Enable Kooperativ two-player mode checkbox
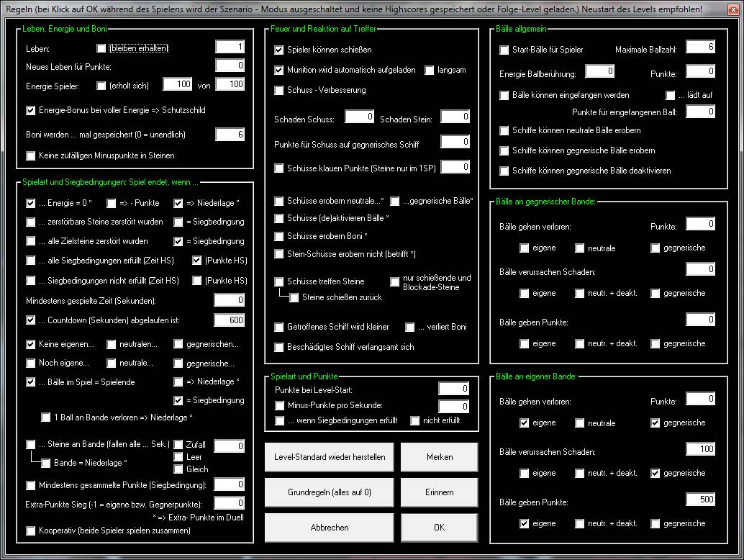This screenshot has width=744, height=560. 31,531
